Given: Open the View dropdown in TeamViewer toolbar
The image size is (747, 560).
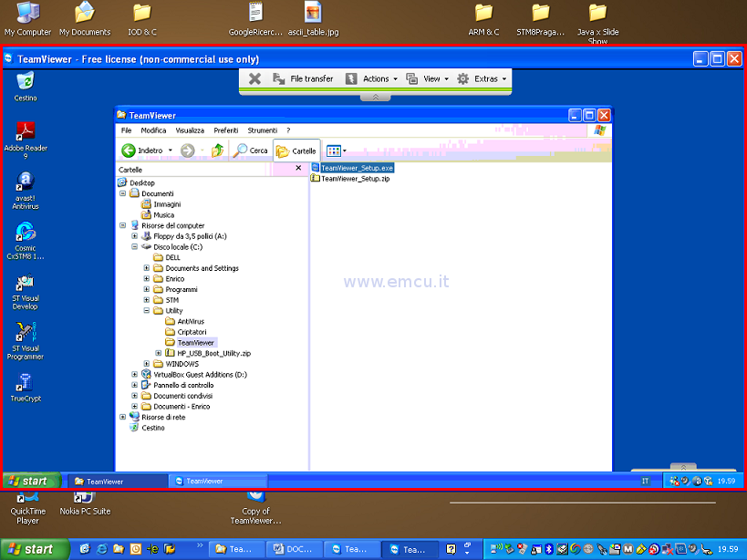Looking at the screenshot, I should 428,78.
